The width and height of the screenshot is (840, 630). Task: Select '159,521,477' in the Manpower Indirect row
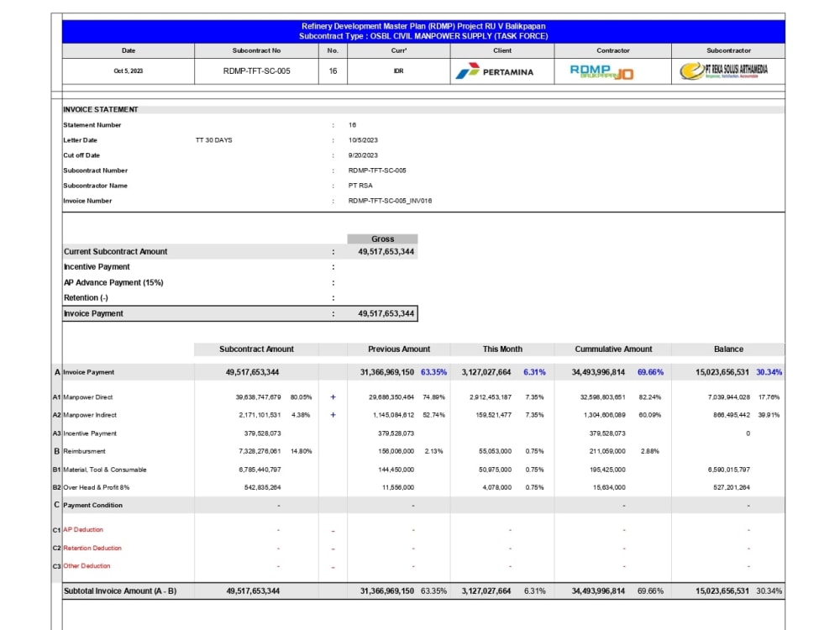tap(493, 415)
